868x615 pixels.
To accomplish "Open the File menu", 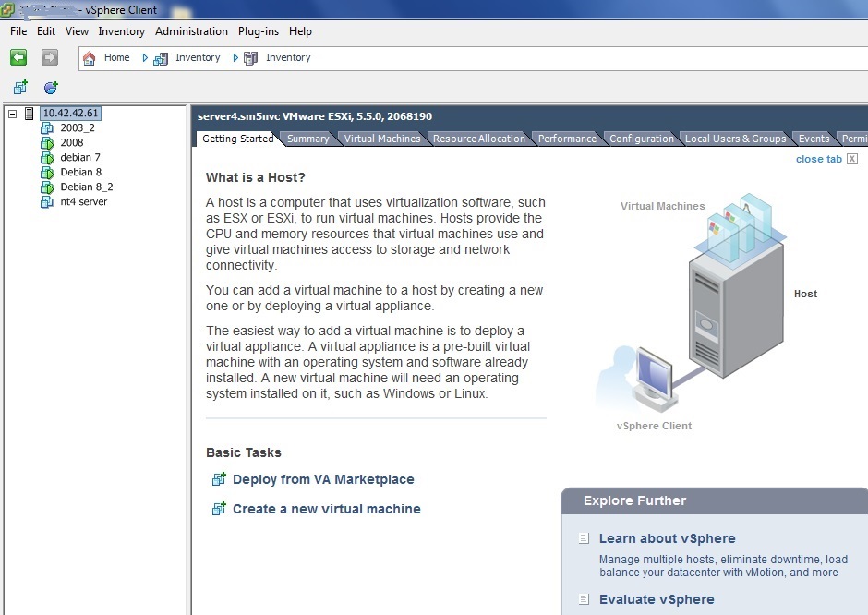I will [18, 31].
